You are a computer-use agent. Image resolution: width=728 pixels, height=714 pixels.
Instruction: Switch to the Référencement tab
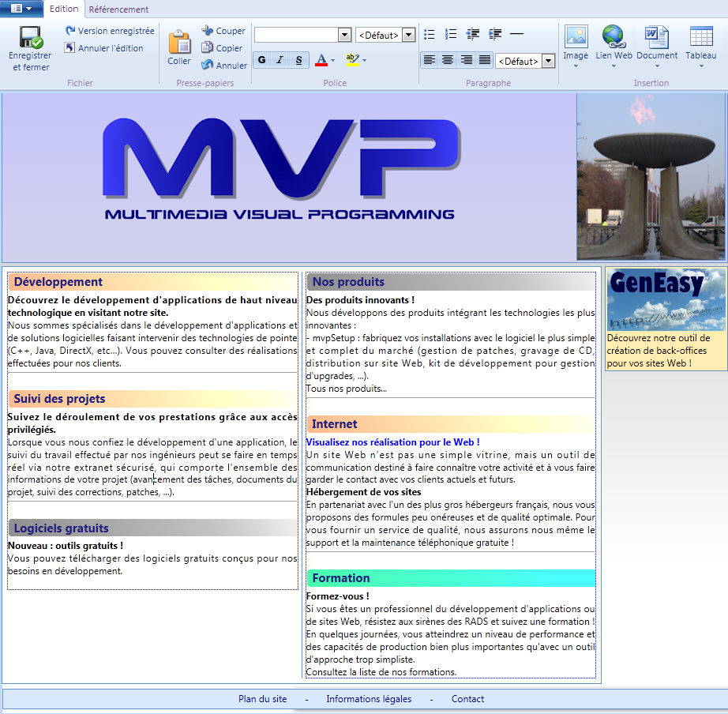pyautogui.click(x=118, y=9)
